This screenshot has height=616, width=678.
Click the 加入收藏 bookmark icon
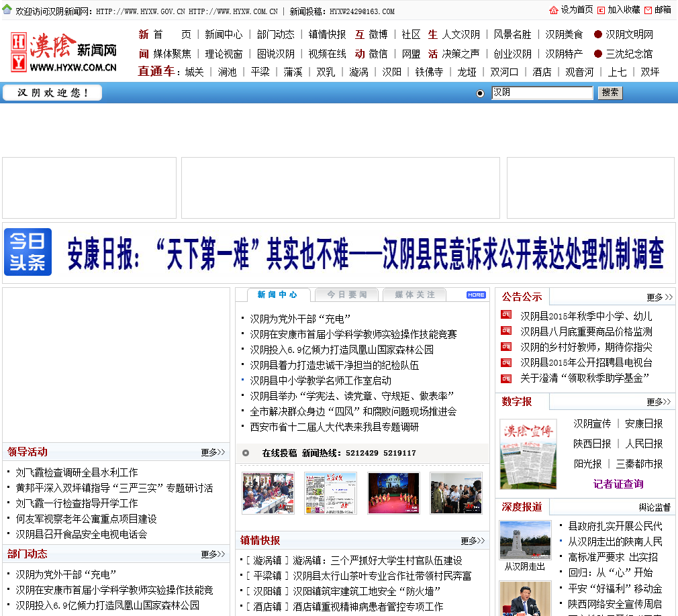pyautogui.click(x=601, y=10)
